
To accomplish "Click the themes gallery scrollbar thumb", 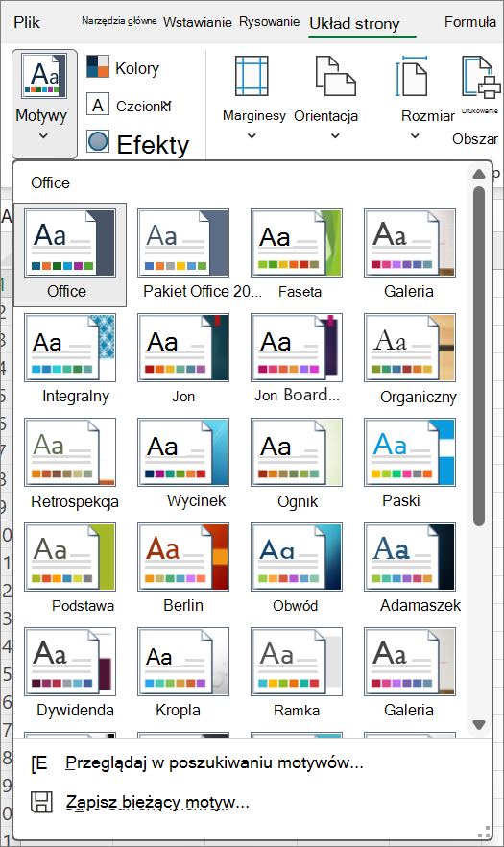I will pos(479,356).
